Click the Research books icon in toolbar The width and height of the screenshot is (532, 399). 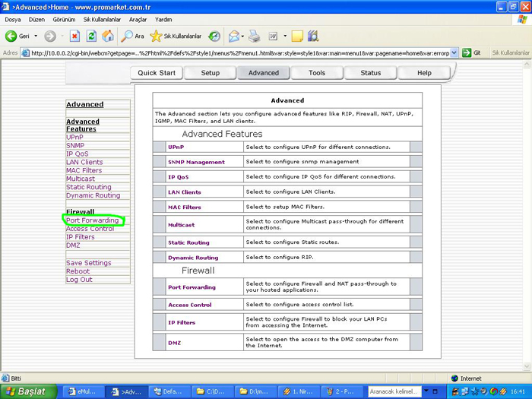(x=313, y=36)
